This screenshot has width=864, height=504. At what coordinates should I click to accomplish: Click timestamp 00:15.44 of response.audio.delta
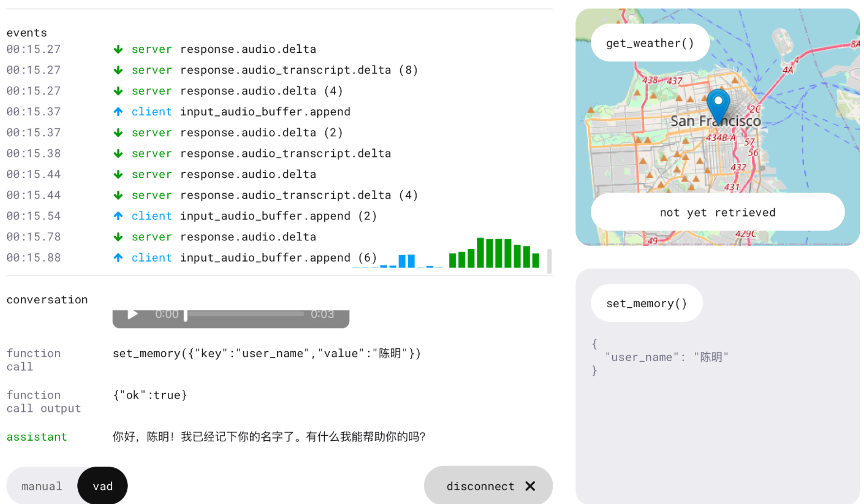click(33, 174)
